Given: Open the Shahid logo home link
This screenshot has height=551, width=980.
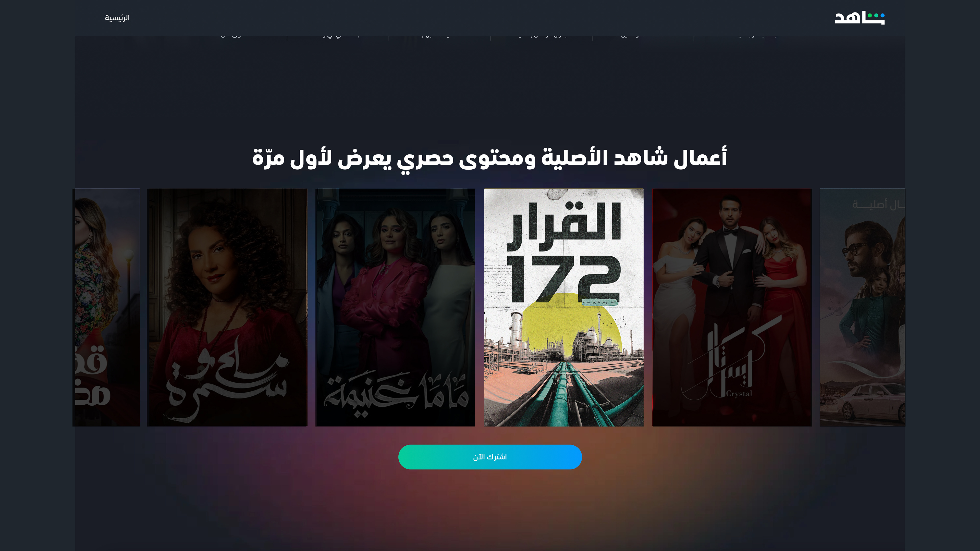Looking at the screenshot, I should [x=859, y=18].
